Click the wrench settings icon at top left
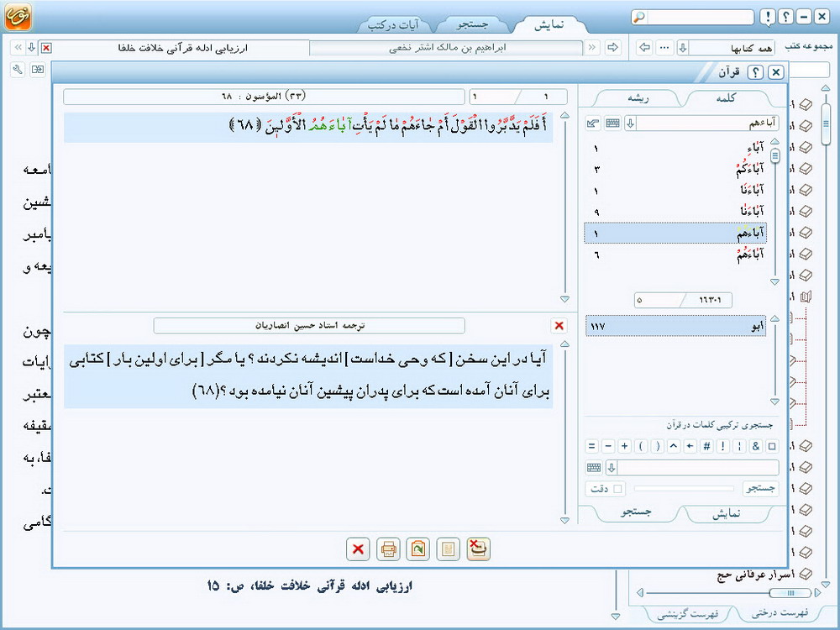This screenshot has height=630, width=840. (18, 70)
